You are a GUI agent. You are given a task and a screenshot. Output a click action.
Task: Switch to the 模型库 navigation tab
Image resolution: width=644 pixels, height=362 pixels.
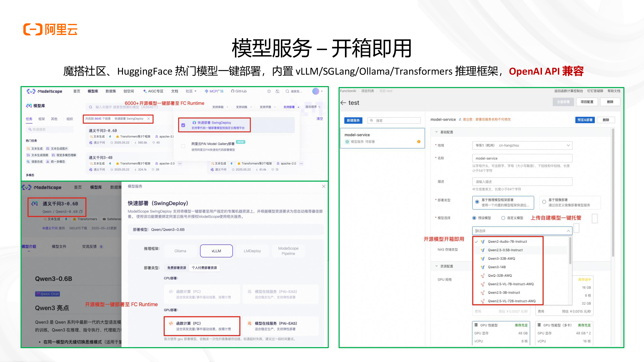pyautogui.click(x=93, y=91)
